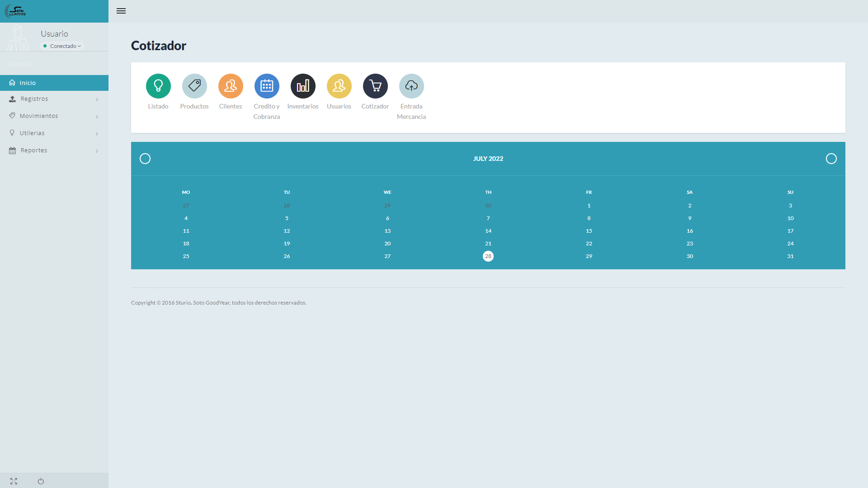Click the Cotizador shopping cart icon
868x488 pixels.
click(375, 86)
